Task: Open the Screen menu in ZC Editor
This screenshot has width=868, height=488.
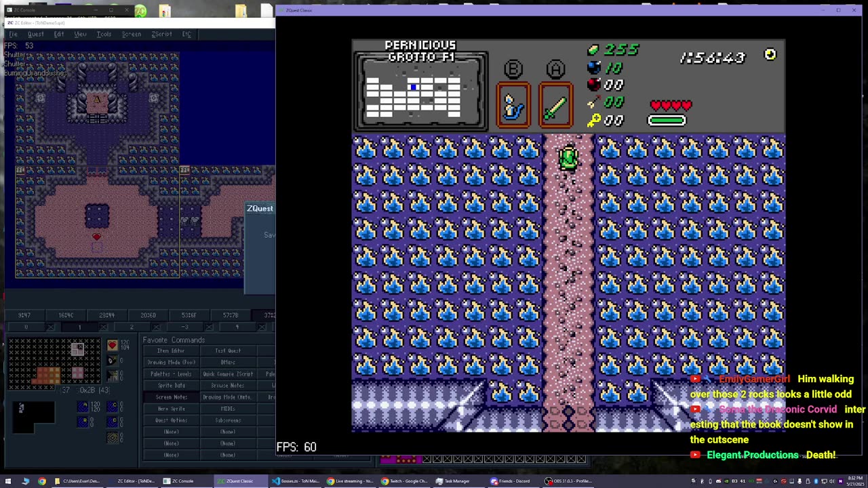Action: pos(132,34)
